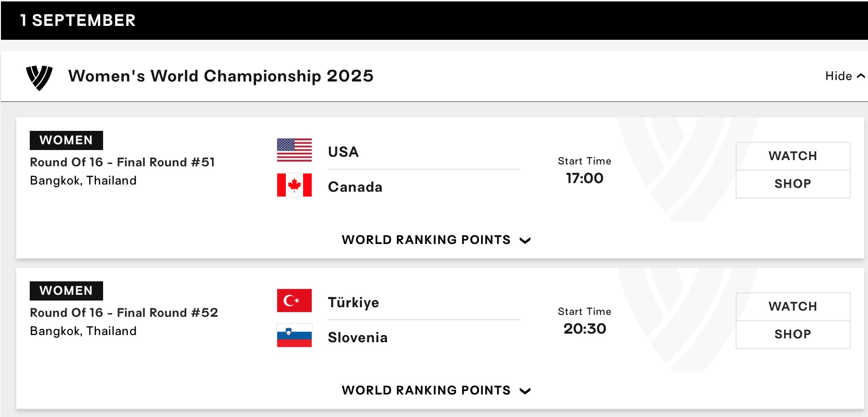The height and width of the screenshot is (417, 868).
Task: Open Round Of 16 Final Round #52 details
Action: click(x=124, y=313)
